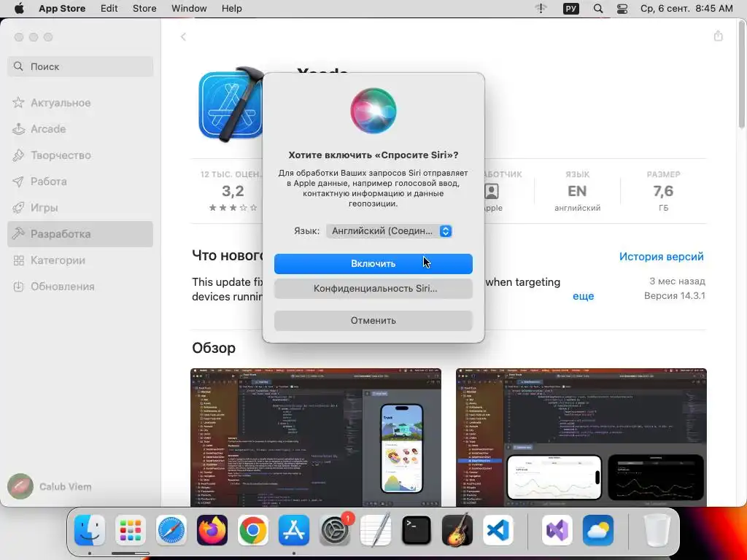Open the Edit menu
This screenshot has width=747, height=560.
(109, 9)
